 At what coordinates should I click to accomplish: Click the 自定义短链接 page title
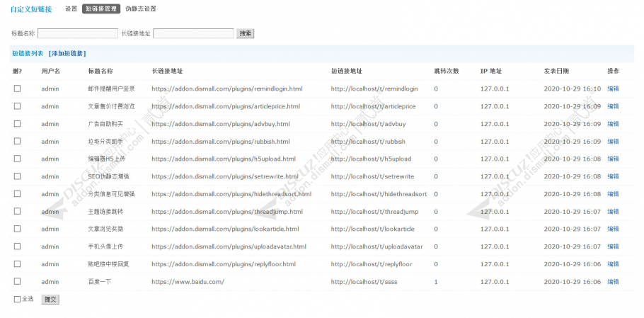pos(31,9)
